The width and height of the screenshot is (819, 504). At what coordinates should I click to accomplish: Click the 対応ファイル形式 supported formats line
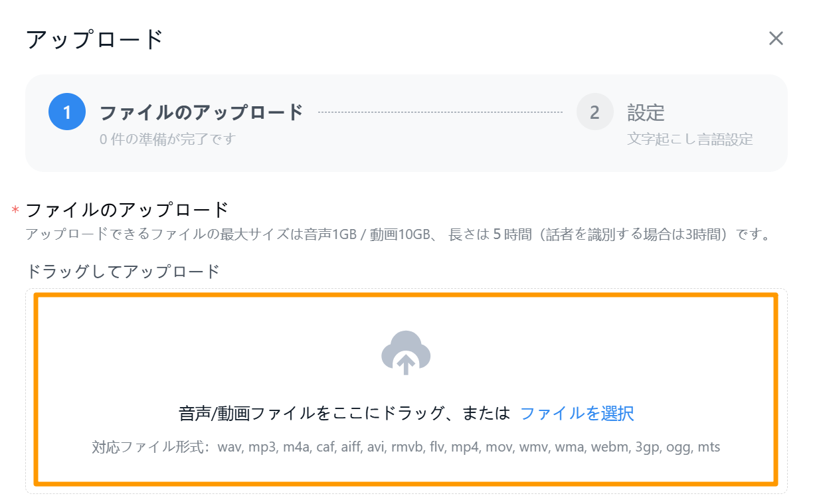pyautogui.click(x=406, y=447)
